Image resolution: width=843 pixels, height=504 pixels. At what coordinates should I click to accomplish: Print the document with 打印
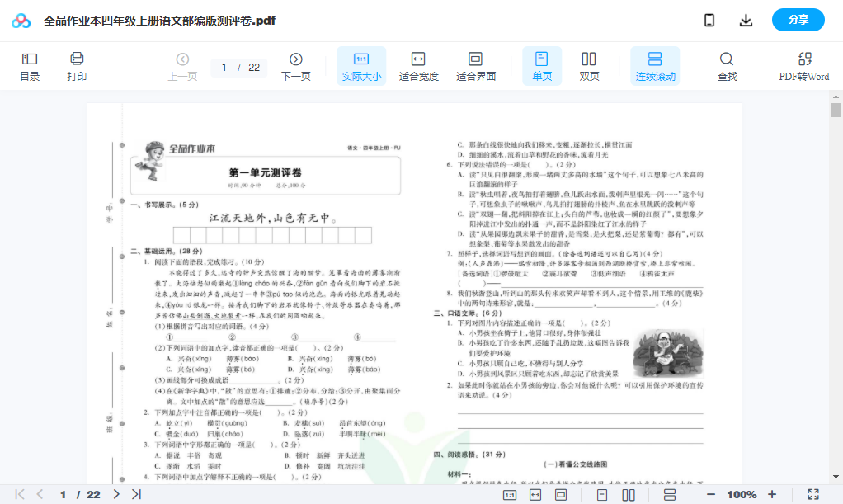[x=77, y=66]
